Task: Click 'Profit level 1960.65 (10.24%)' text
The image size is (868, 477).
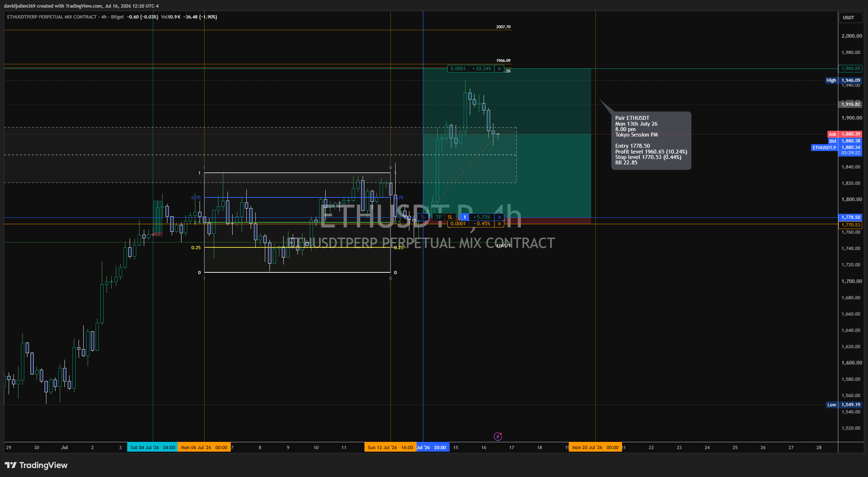Action: tap(651, 152)
